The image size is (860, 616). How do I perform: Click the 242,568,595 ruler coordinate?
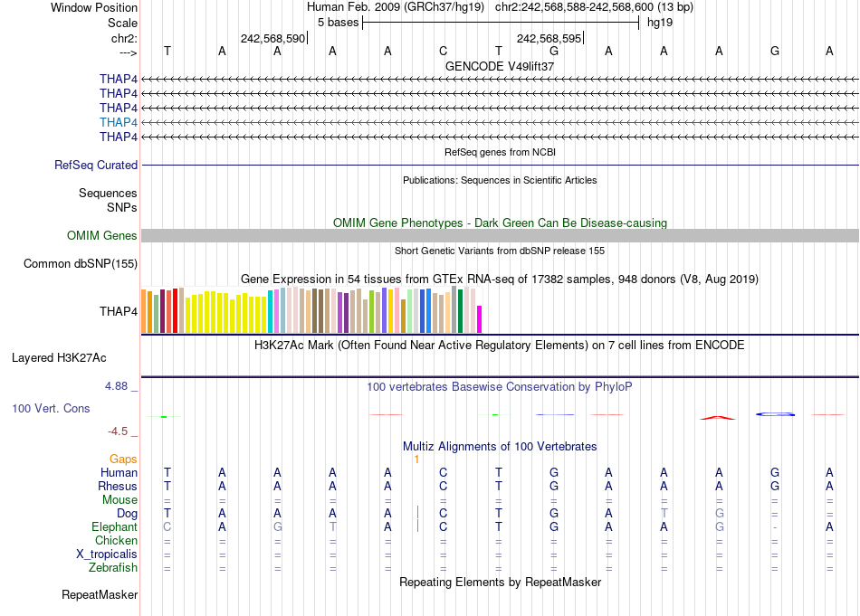[x=549, y=38]
